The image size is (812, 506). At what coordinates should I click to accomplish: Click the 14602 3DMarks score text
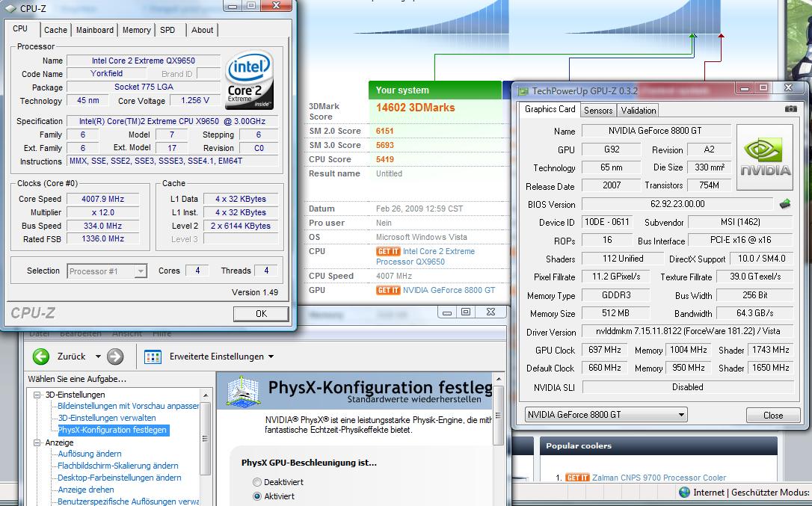(415, 108)
